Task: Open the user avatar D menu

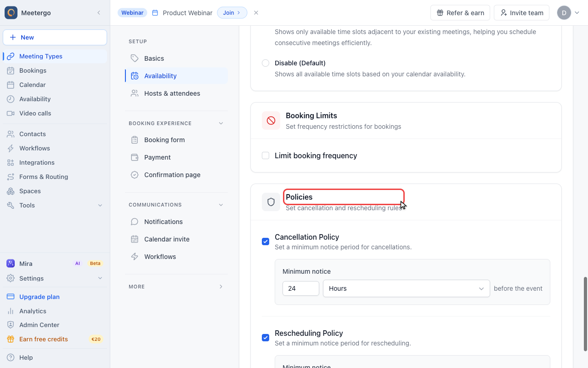Action: pos(564,13)
